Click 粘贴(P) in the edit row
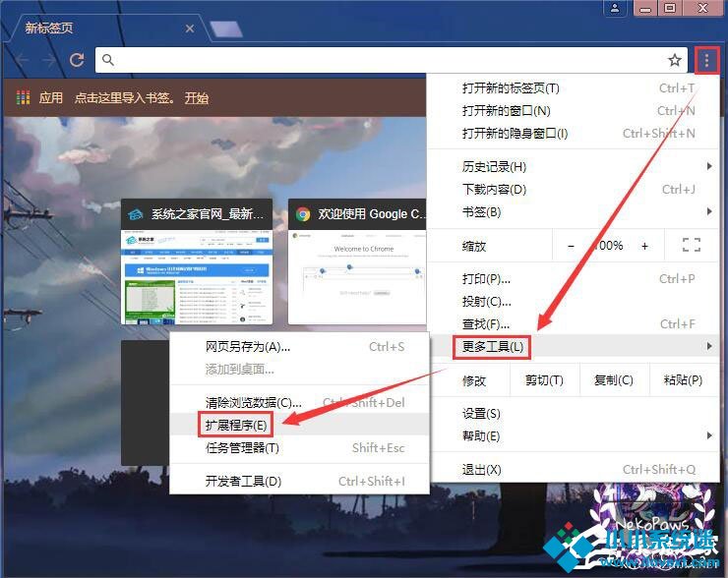The image size is (728, 578). pos(684,380)
